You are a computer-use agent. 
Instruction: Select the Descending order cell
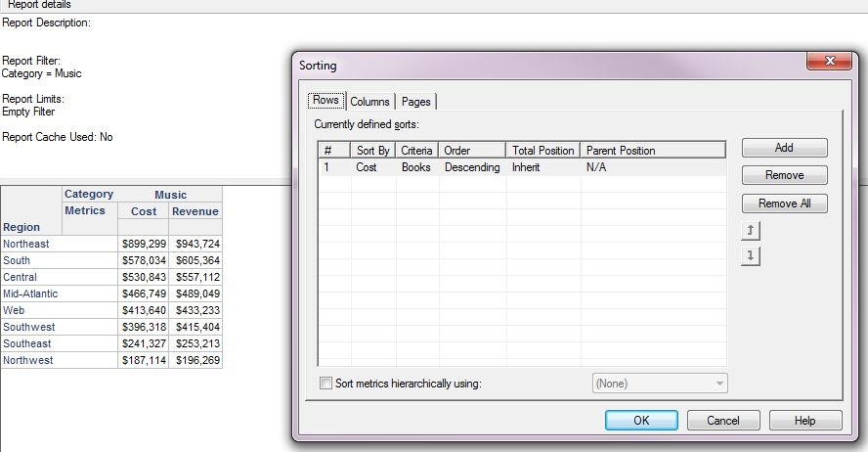[472, 167]
